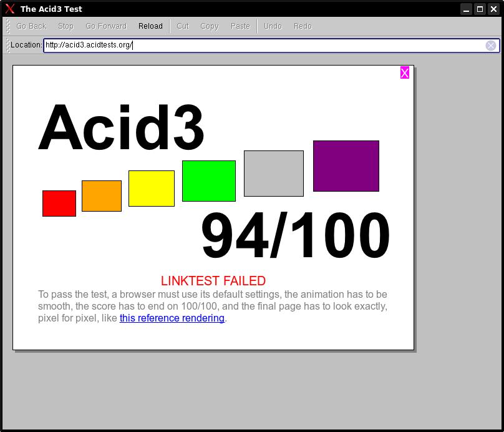Reload the Acid3 test page
The image size is (504, 432).
[x=150, y=26]
